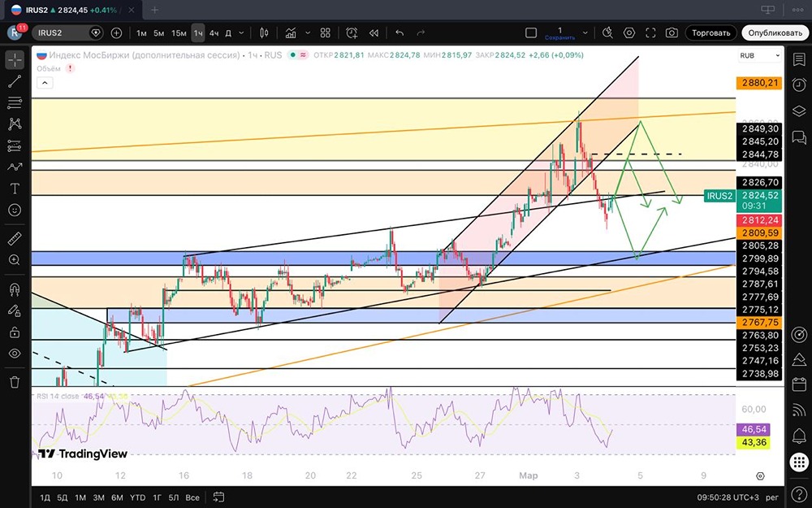Image resolution: width=812 pixels, height=508 pixels.
Task: Open chart settings hexagon icon
Action: (629, 33)
